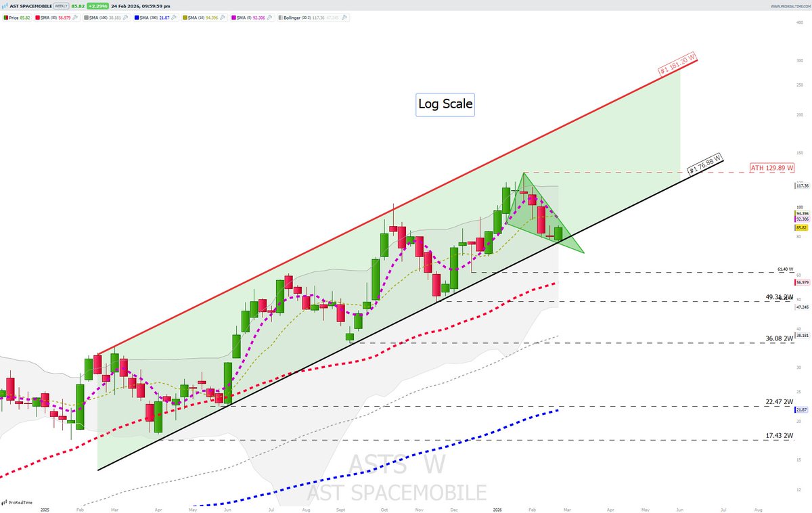
Task: Click the magenta SMA (5) color swatch
Action: point(233,18)
